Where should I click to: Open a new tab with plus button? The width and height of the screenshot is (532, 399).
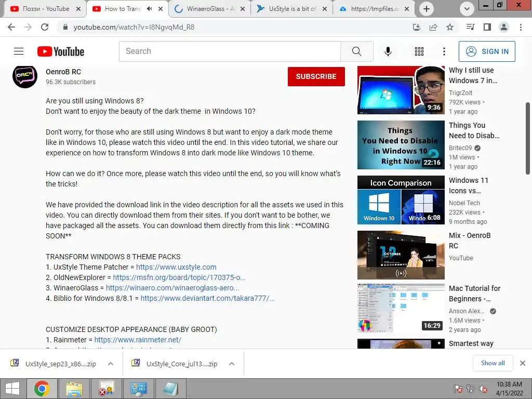[x=427, y=9]
